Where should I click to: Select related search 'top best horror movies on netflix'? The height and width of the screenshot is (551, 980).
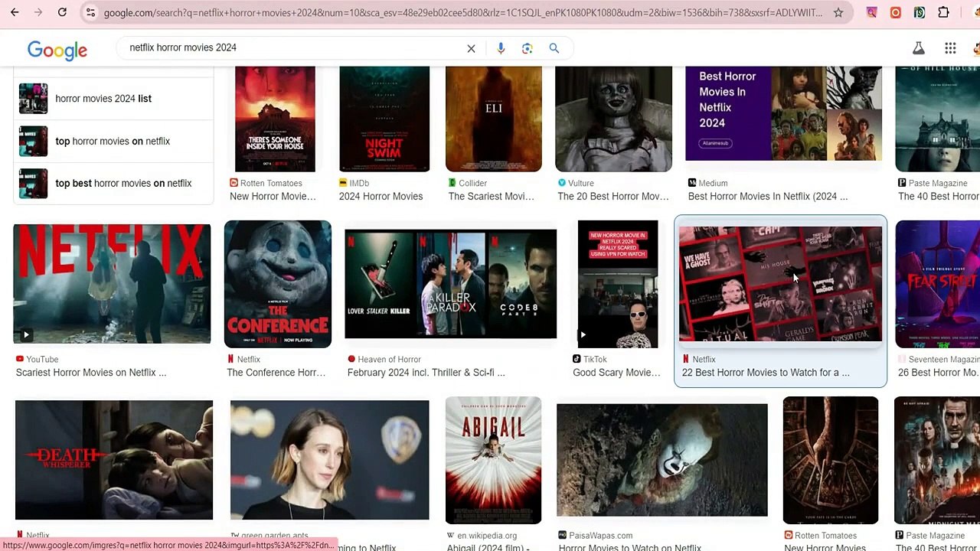(x=113, y=183)
